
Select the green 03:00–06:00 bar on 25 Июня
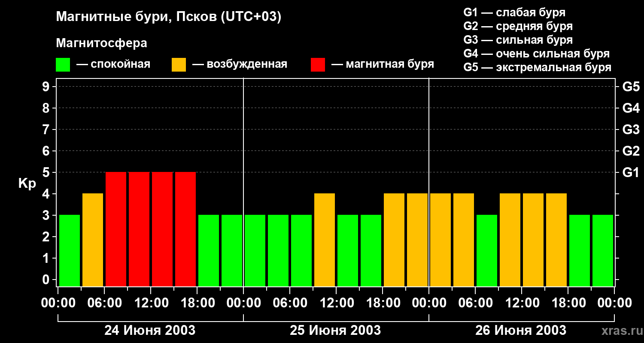pos(278,250)
